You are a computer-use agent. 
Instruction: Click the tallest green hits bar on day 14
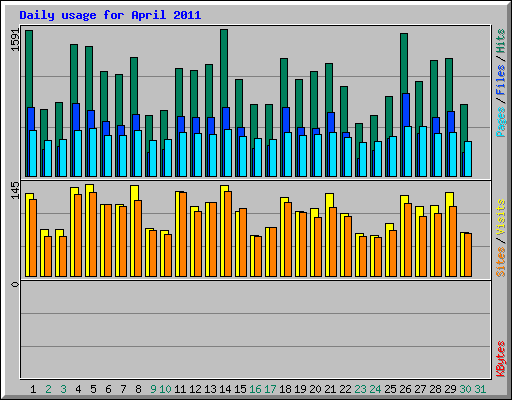coord(224,68)
